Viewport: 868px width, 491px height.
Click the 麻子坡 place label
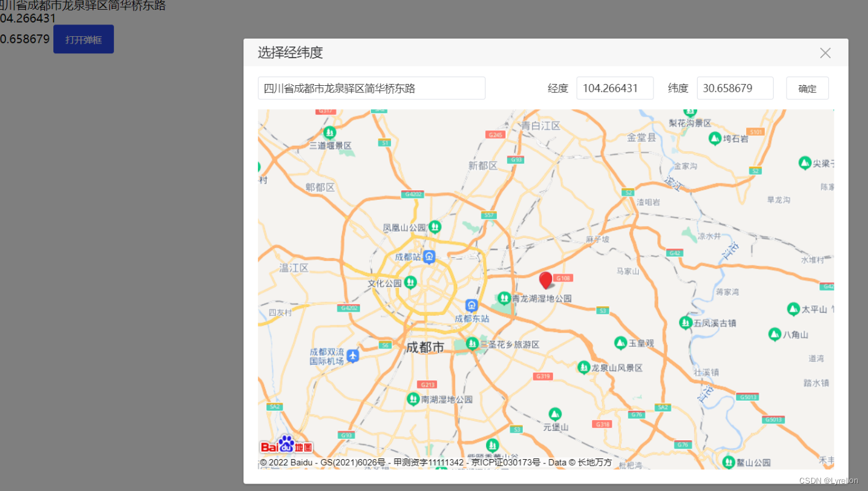pos(598,239)
